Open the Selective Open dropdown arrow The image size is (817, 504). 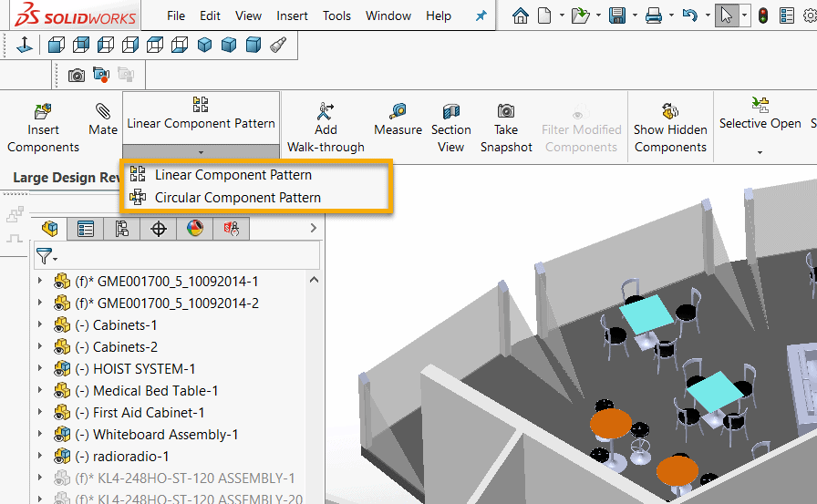pyautogui.click(x=760, y=152)
